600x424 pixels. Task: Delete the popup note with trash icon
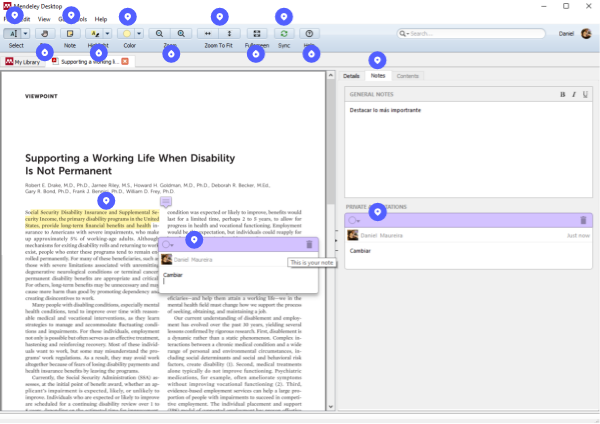(310, 244)
